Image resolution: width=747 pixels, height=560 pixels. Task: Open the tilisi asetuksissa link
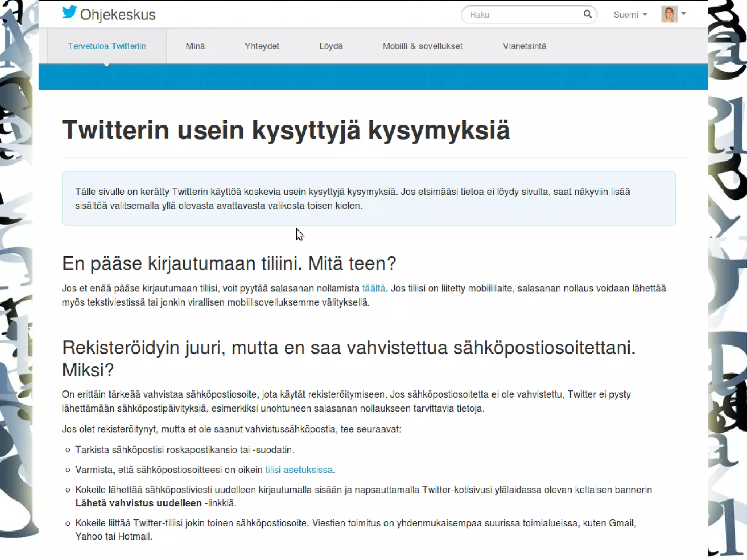(x=299, y=470)
